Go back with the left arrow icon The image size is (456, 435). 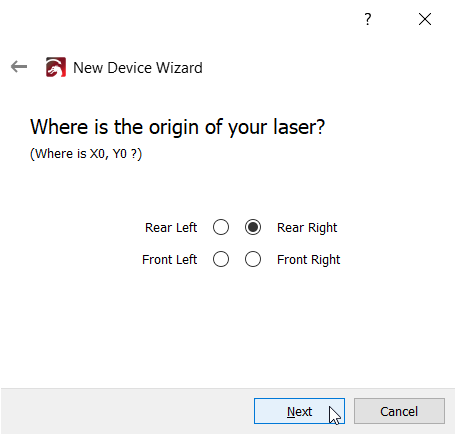pyautogui.click(x=19, y=67)
